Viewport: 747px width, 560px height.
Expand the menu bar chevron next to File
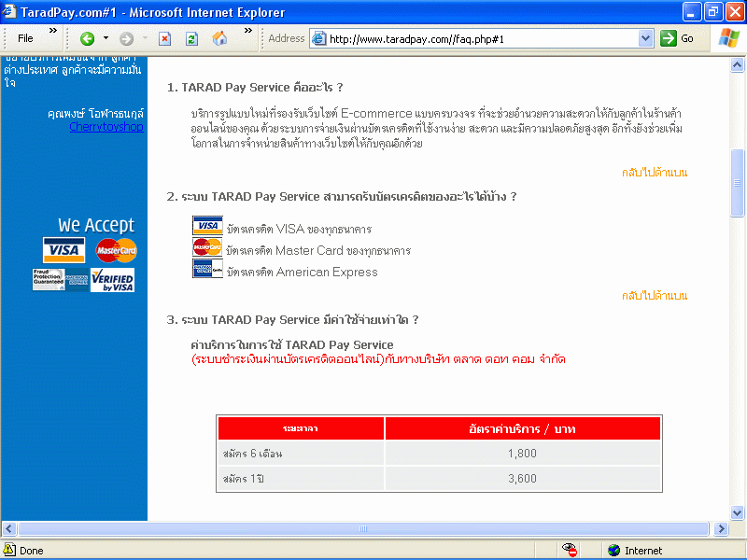[53, 32]
